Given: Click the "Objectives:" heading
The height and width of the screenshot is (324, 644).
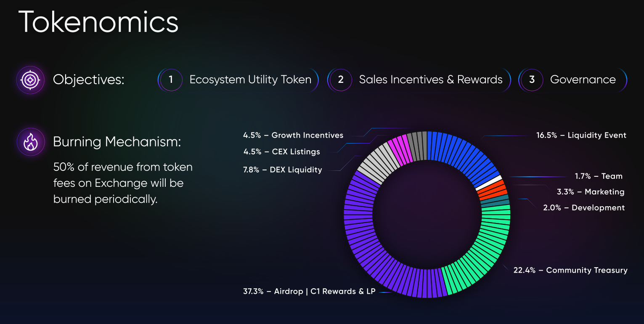Looking at the screenshot, I should 89,80.
